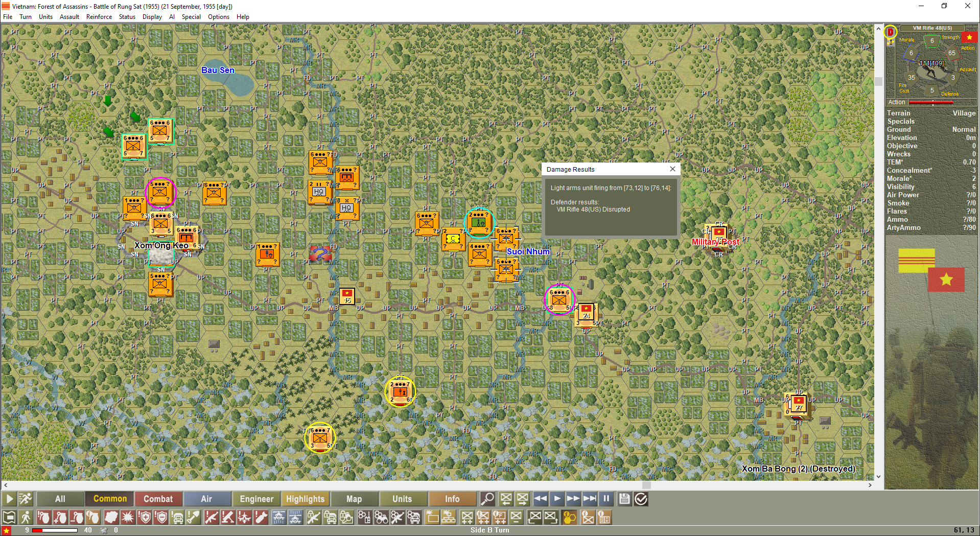Viewport: 980px width, 536px height.
Task: Click the explosion burst icon
Action: tap(128, 518)
